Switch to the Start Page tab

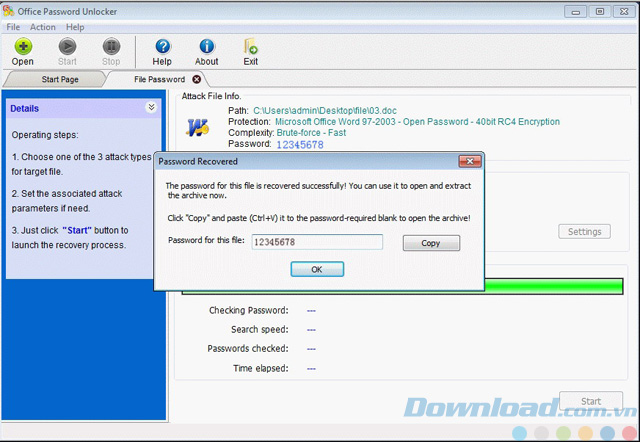[x=60, y=79]
